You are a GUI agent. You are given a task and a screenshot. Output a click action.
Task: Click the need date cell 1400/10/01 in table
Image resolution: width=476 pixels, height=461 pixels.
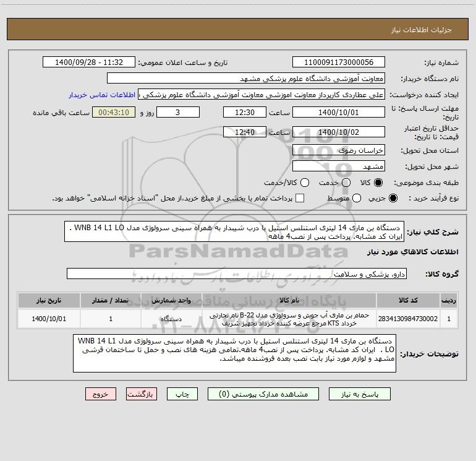49,319
